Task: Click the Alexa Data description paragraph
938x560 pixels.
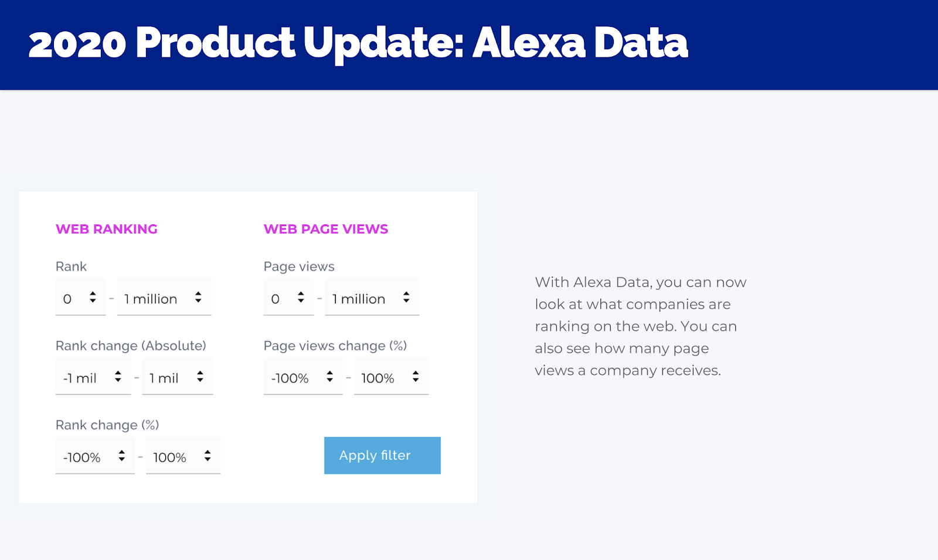Action: click(x=641, y=326)
